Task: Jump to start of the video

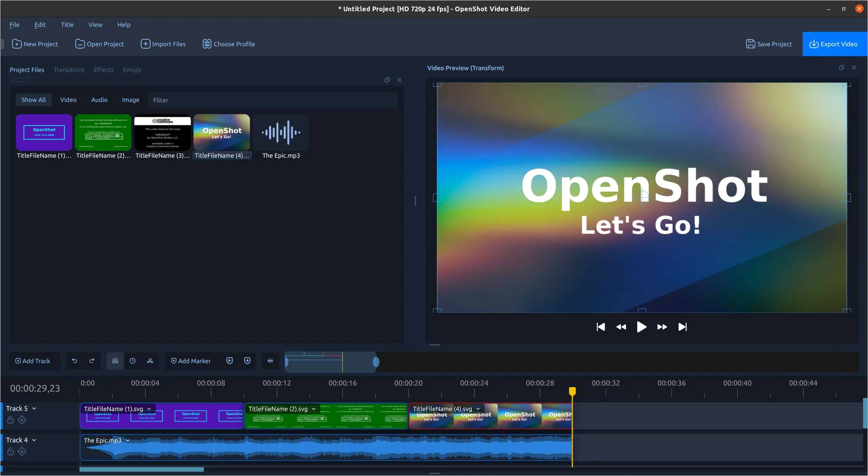Action: coord(600,327)
